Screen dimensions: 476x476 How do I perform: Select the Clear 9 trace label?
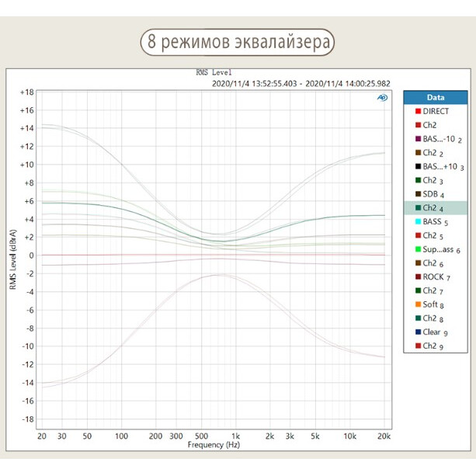point(435,332)
